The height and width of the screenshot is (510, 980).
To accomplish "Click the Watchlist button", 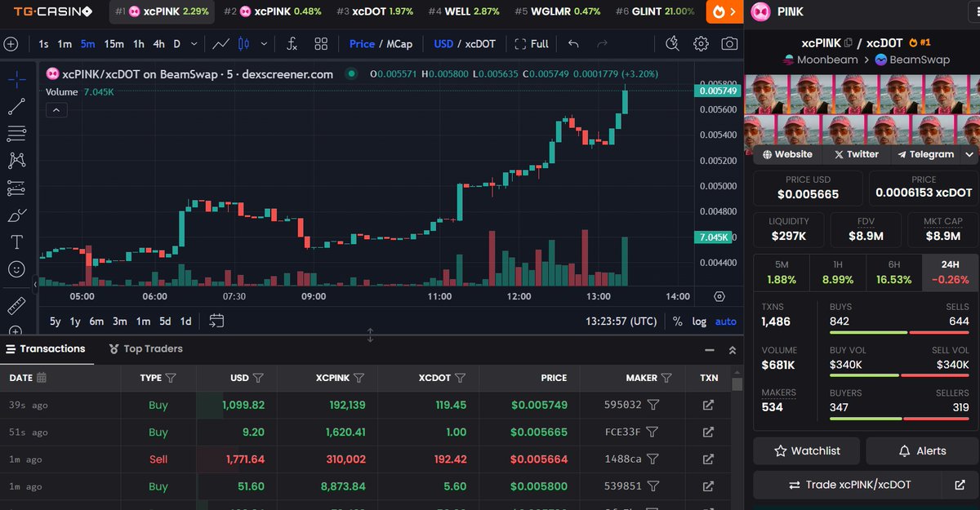I will coord(807,450).
